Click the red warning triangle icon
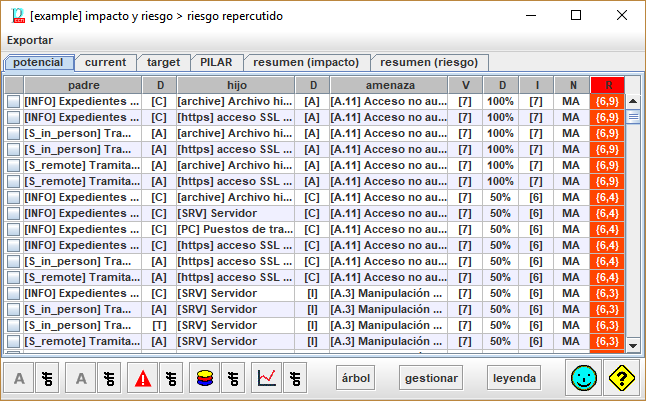Viewport: 646px width, 401px height. (142, 378)
